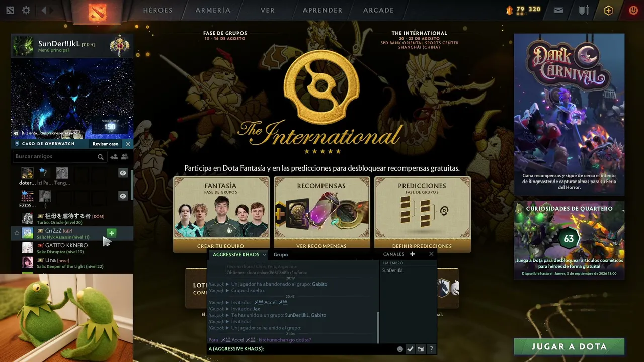Open the chat emoticon picker
This screenshot has height=362, width=644.
click(400, 349)
